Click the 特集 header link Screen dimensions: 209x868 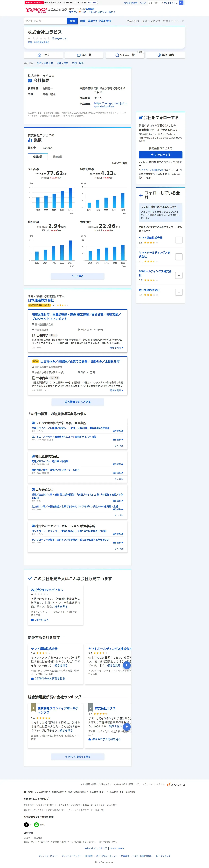click(166, 21)
